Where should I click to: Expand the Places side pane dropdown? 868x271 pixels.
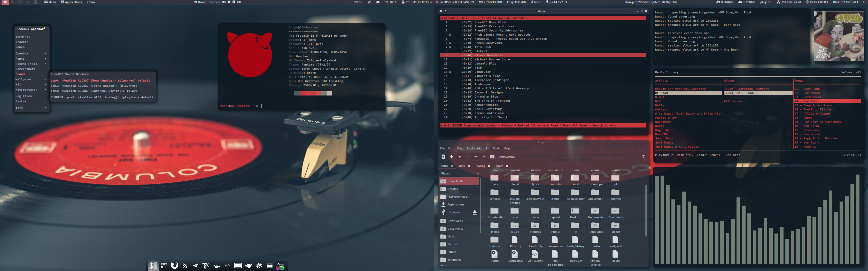coord(478,173)
